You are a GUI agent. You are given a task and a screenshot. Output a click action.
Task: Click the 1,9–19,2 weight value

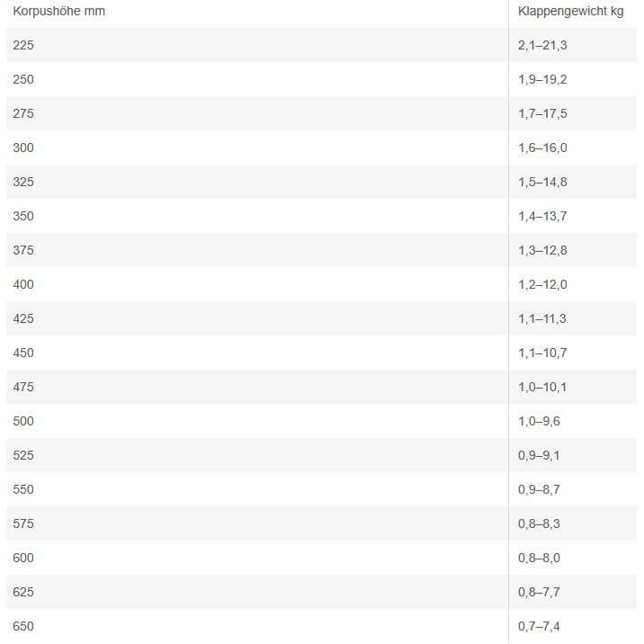(542, 79)
